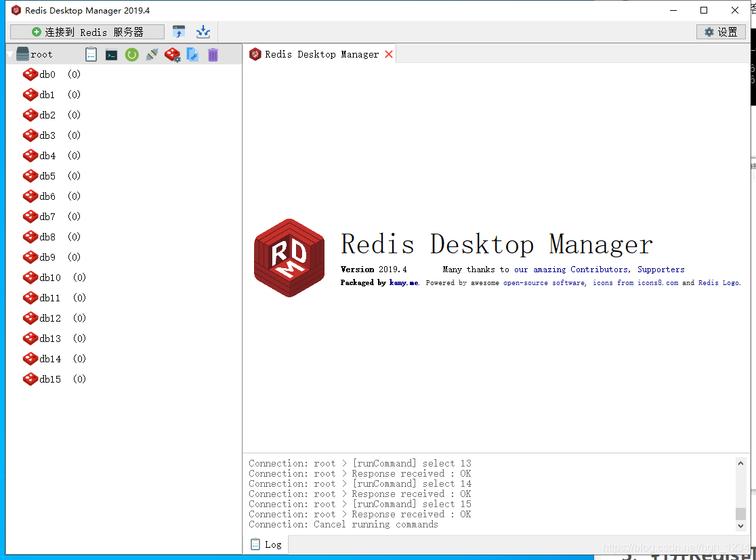Open the kany.me link

click(x=404, y=282)
